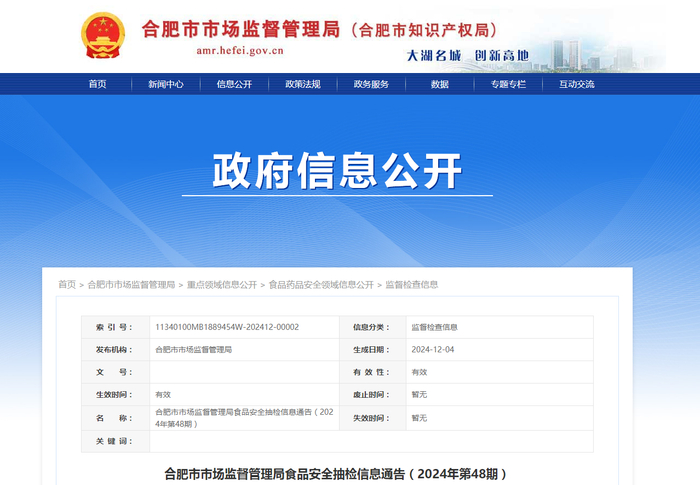Viewport: 700px width, 485px height.
Task: Click the amr.hefei.gov.cn URL text
Action: (240, 50)
